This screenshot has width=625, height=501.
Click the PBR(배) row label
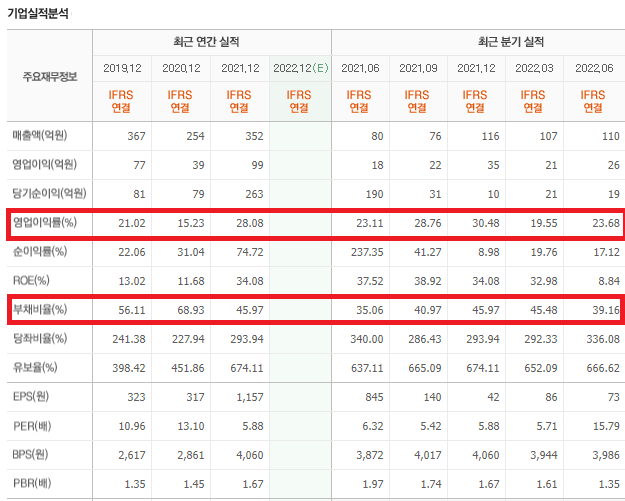(32, 483)
